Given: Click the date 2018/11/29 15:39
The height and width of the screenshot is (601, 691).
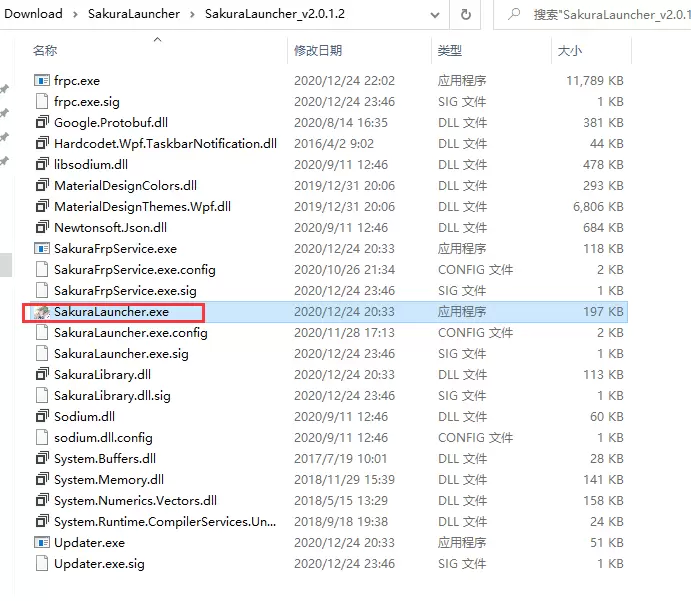Looking at the screenshot, I should pyautogui.click(x=345, y=480).
